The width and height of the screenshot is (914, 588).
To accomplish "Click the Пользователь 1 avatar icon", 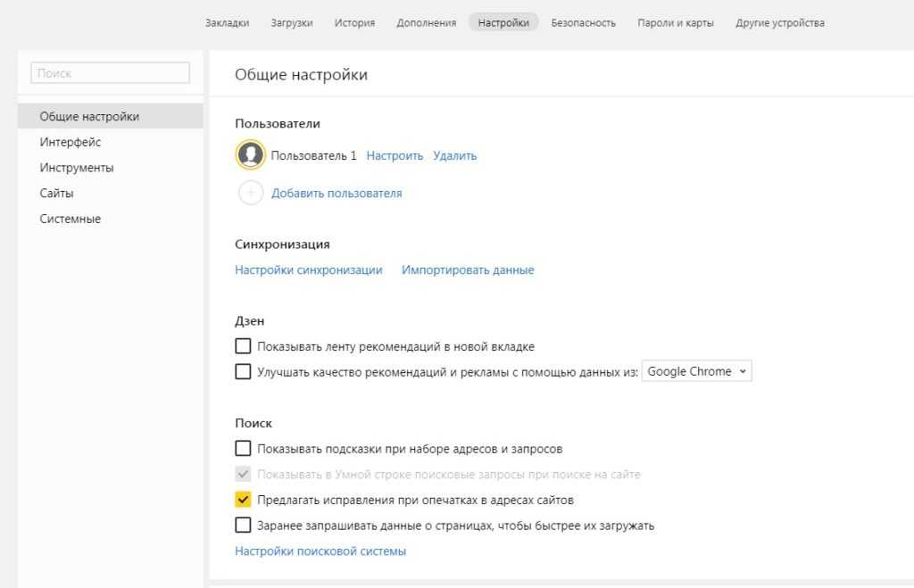I will pyautogui.click(x=251, y=155).
